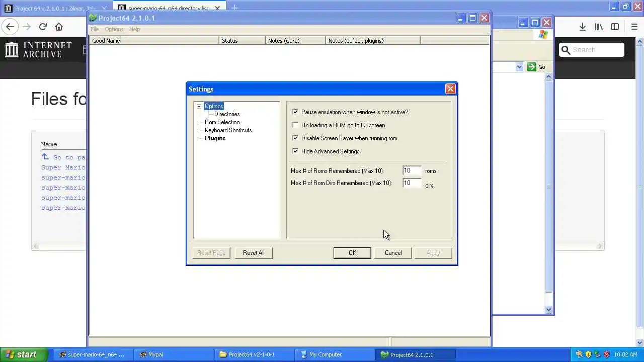The image size is (644, 362).
Task: Click red shield tray icon
Action: click(606, 354)
